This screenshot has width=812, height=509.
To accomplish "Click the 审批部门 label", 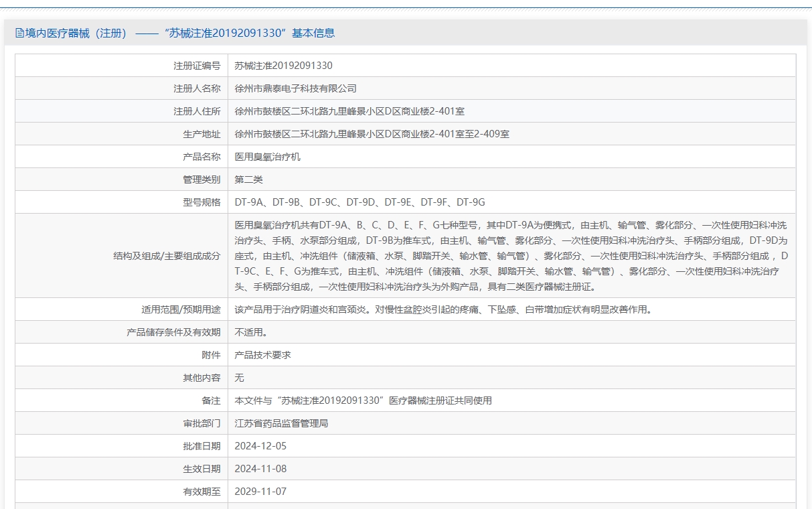I will tap(201, 423).
